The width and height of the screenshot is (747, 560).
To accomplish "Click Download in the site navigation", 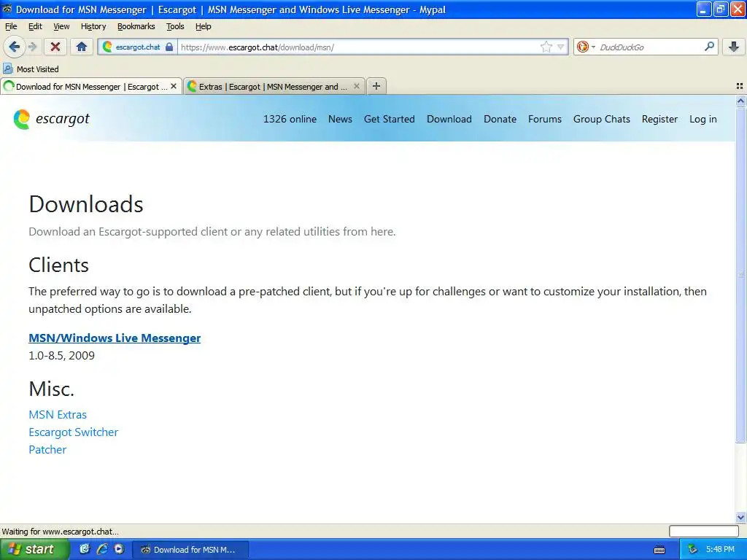I will click(449, 119).
